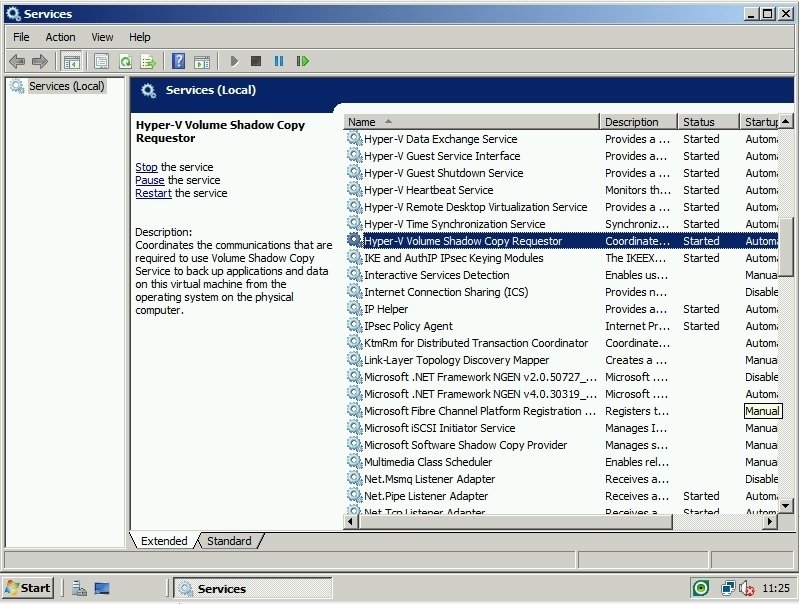
Task: Sort list by Description column header
Action: pyautogui.click(x=638, y=122)
